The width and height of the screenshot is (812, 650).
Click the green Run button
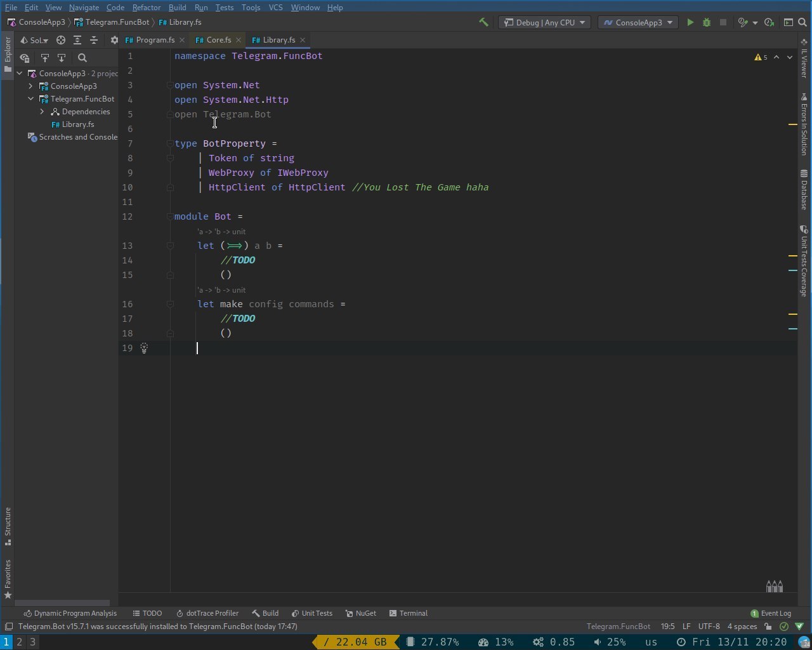click(x=690, y=22)
